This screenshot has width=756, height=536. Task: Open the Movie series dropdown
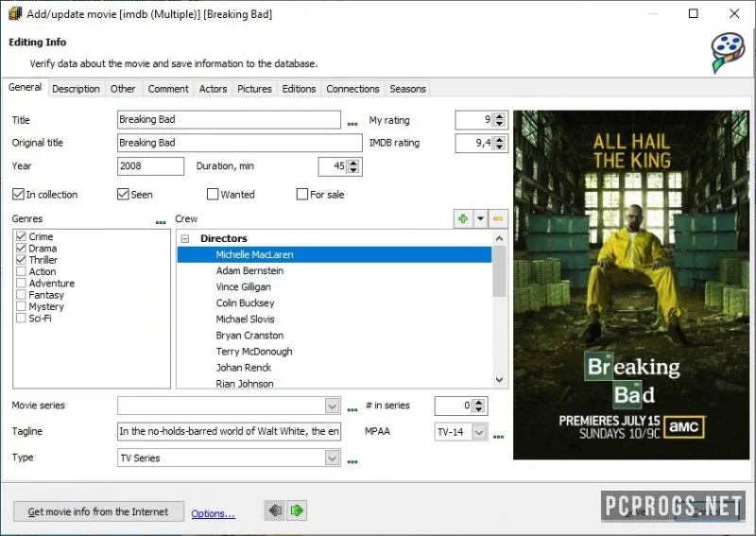[x=333, y=406]
